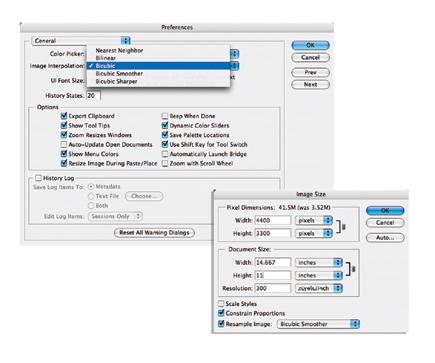Image resolution: width=435 pixels, height=363 pixels.
Task: Open pixel Width units dropdown
Action: click(x=314, y=220)
